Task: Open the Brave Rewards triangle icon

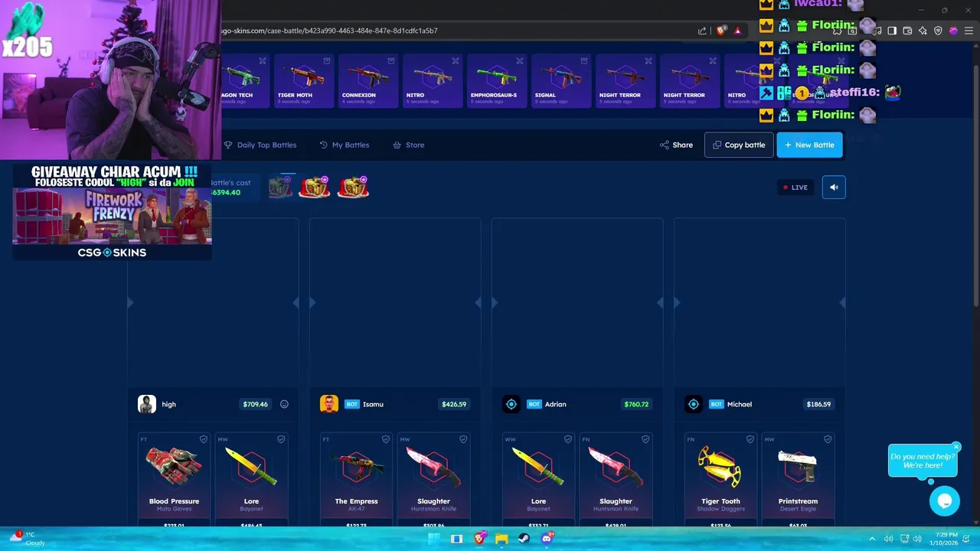Action: [x=738, y=31]
